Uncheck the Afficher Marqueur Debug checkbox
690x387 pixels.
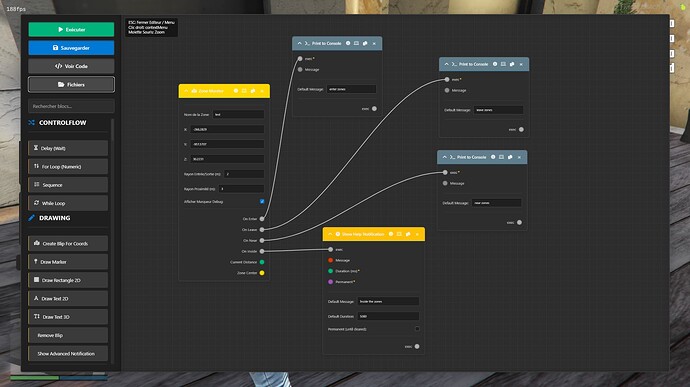coord(262,201)
